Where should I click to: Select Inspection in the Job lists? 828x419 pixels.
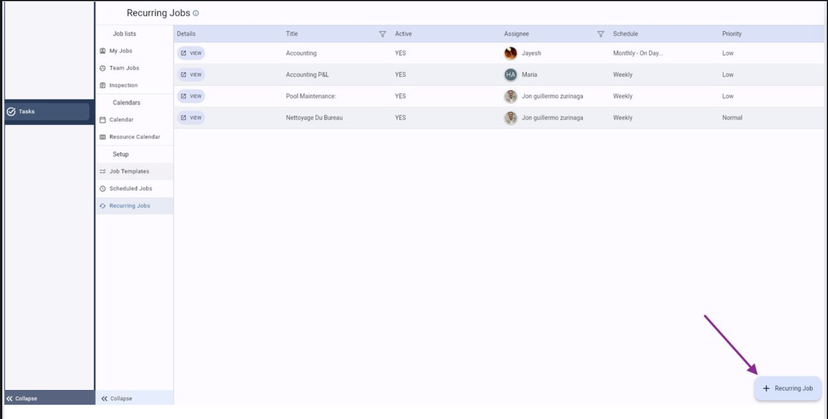pyautogui.click(x=123, y=85)
